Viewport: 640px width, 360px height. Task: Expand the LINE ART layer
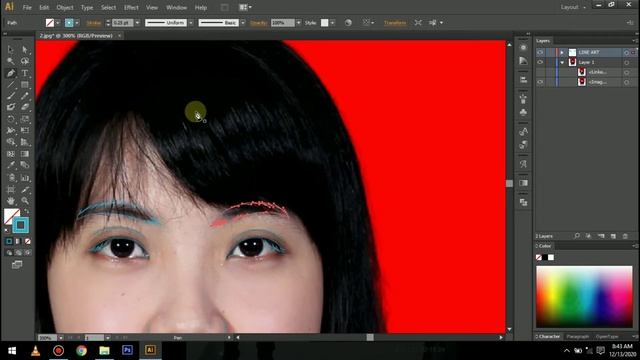[562, 52]
